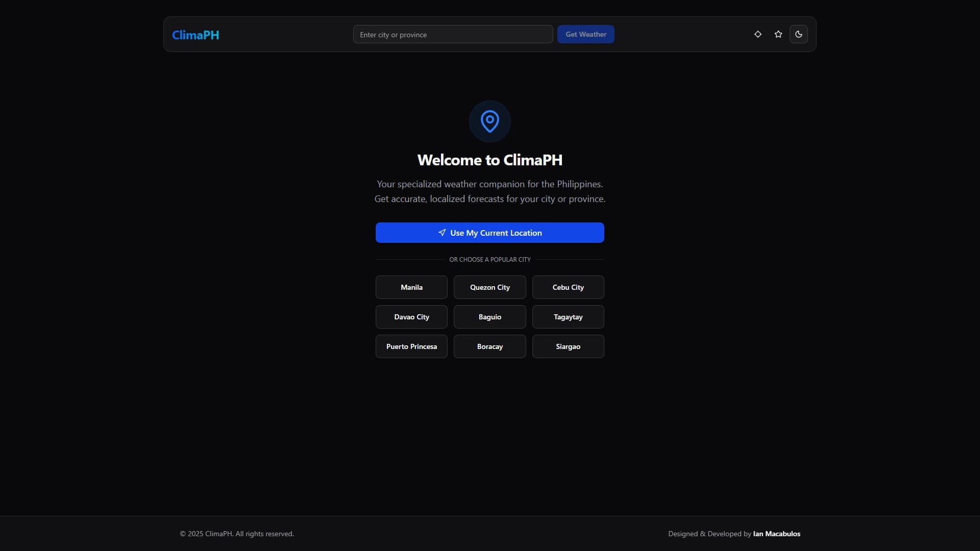Choose Baguio from the city list

(x=489, y=316)
